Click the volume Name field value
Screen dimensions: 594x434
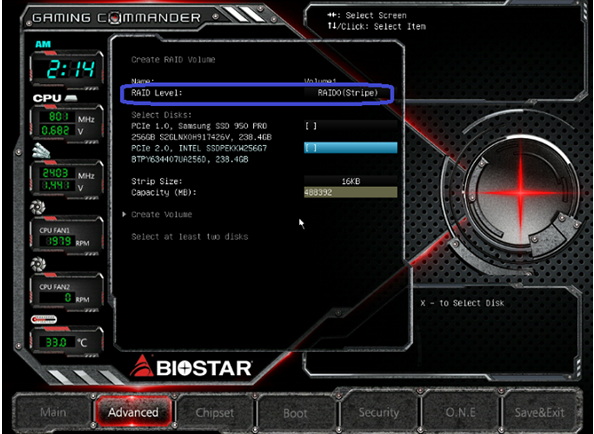coord(320,81)
